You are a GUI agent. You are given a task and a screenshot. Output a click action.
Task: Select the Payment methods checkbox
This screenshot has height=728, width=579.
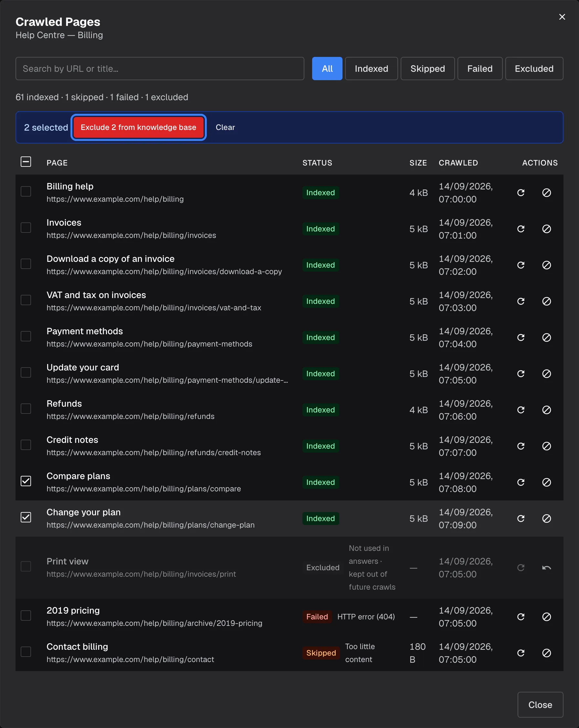(26, 336)
